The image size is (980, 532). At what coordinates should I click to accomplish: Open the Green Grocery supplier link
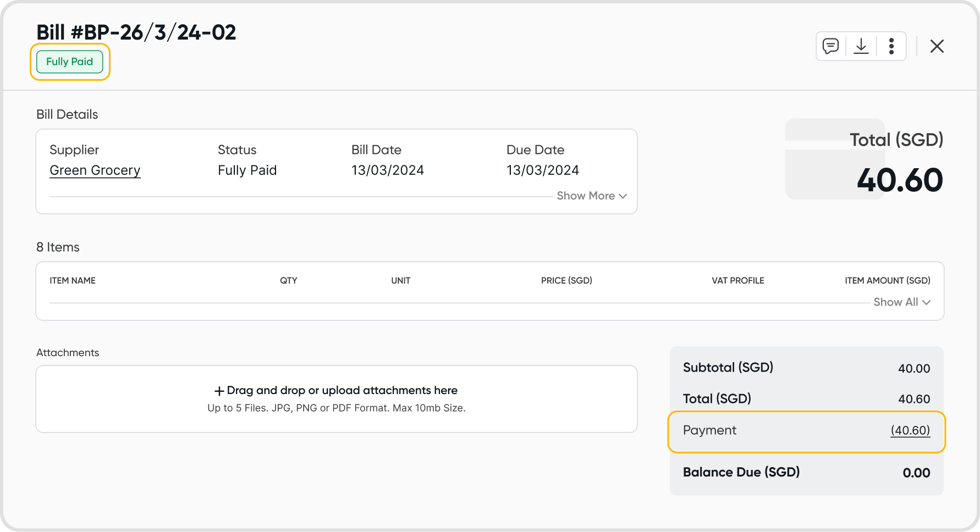click(x=95, y=170)
